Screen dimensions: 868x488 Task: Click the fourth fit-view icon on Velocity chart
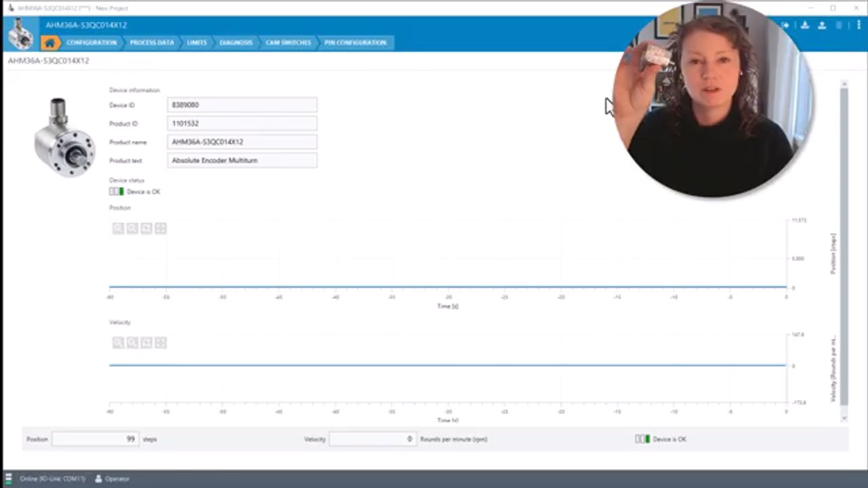(161, 343)
